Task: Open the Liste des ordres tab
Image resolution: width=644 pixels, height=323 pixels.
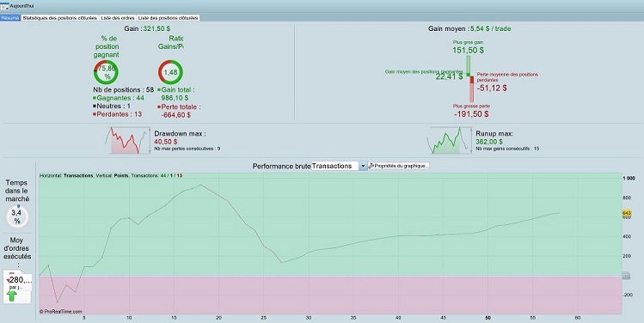Action: 118,18
